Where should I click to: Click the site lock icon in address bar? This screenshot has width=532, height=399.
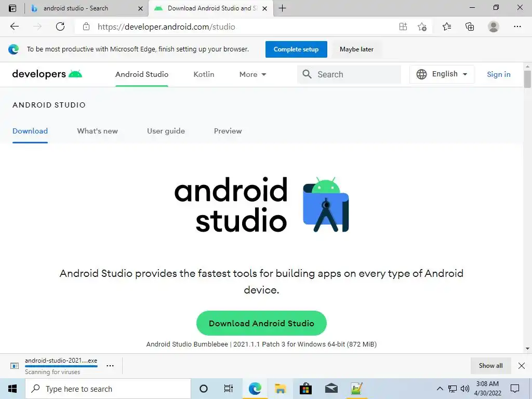click(86, 26)
